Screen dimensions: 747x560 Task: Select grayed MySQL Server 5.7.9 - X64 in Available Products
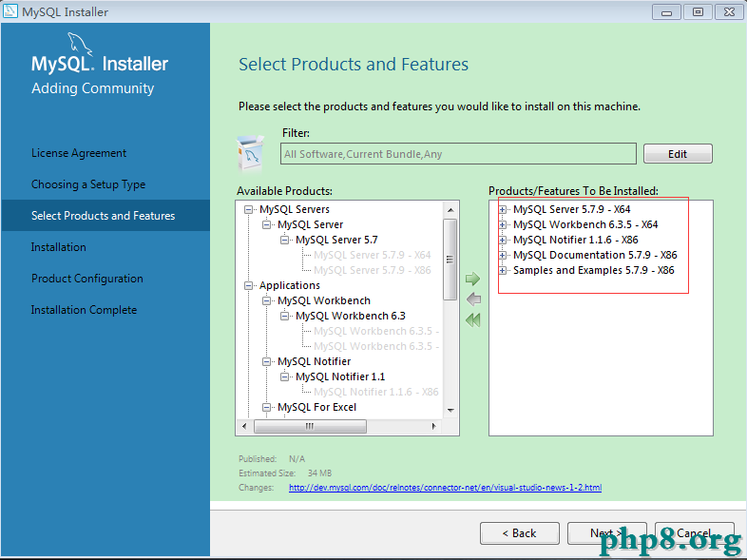tap(372, 256)
